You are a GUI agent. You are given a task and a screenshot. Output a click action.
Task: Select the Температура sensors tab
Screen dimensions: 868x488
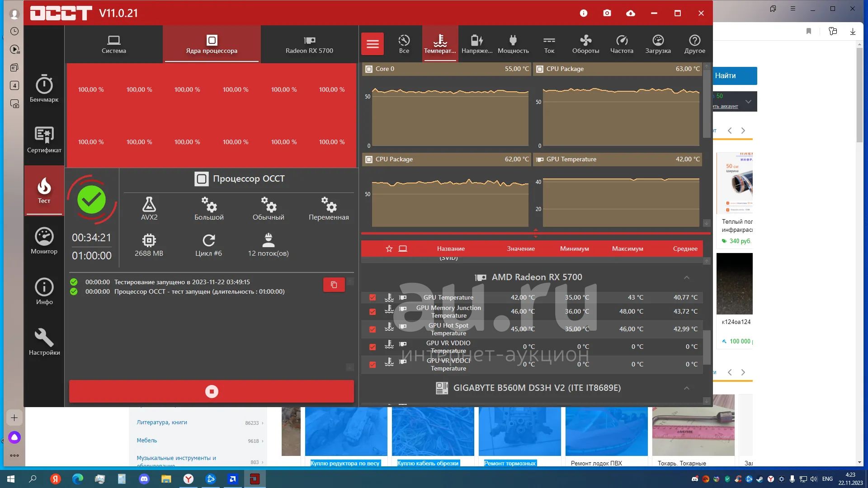click(440, 44)
